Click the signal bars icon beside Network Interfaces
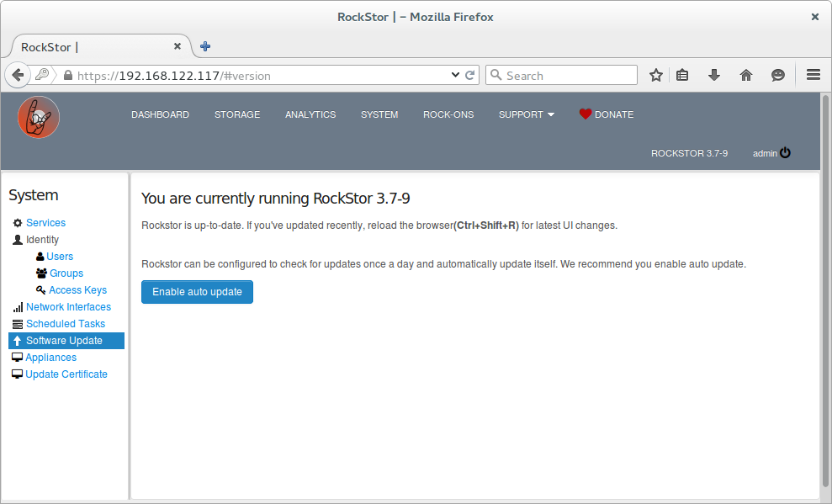Screen dimensions: 832x504 pos(18,307)
